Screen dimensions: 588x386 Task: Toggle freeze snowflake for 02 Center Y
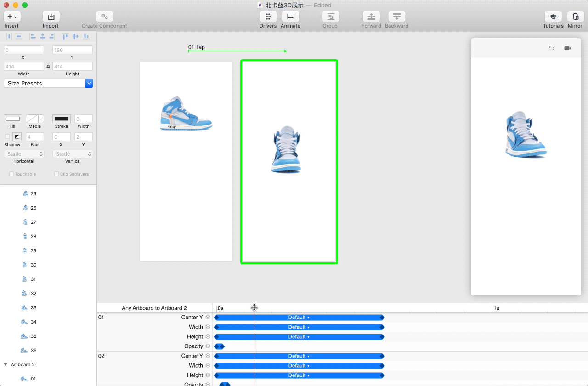208,356
